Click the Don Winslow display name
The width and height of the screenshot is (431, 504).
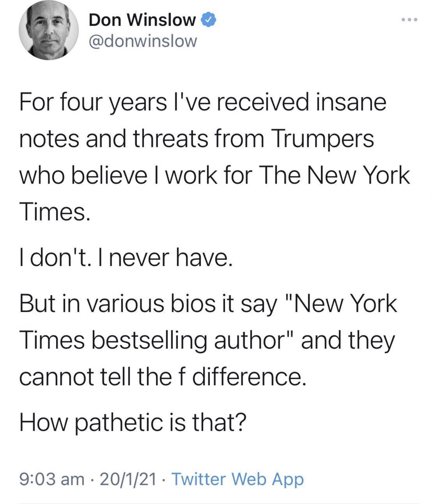(x=142, y=21)
